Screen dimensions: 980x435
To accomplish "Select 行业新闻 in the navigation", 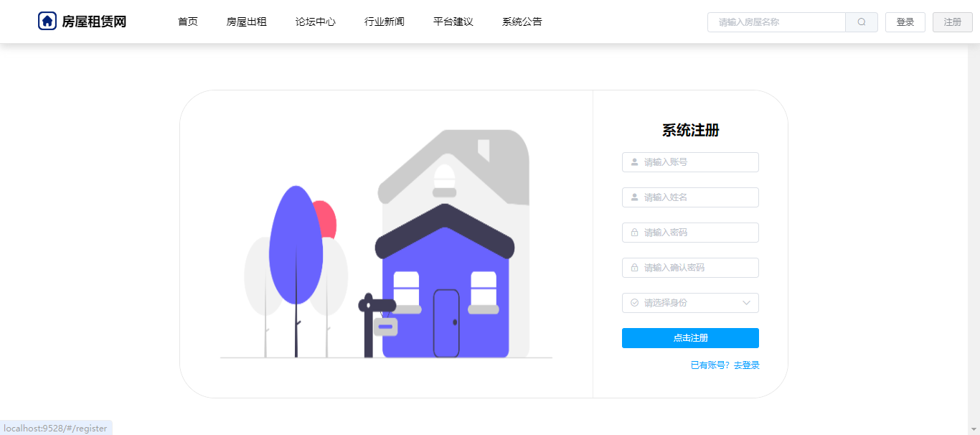I will tap(385, 22).
